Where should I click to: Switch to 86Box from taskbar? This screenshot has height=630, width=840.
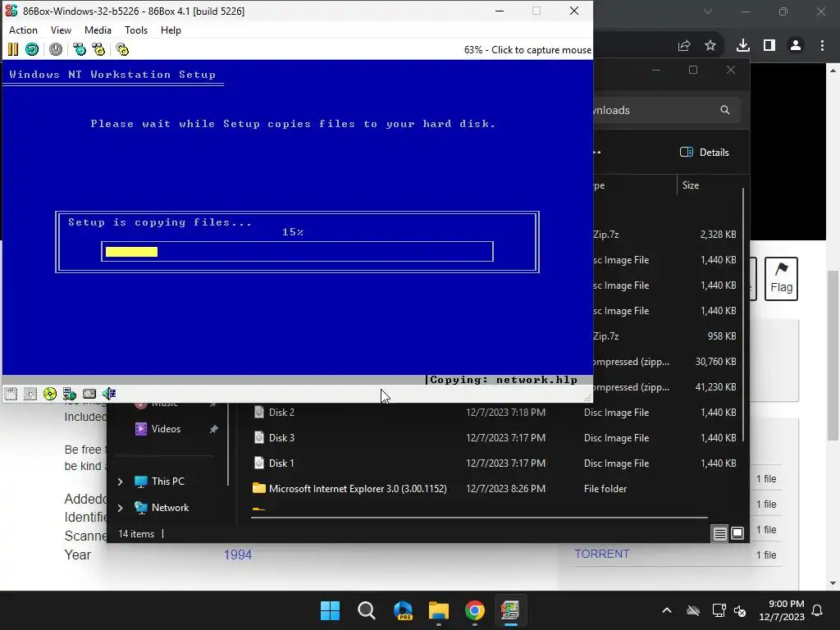click(510, 610)
